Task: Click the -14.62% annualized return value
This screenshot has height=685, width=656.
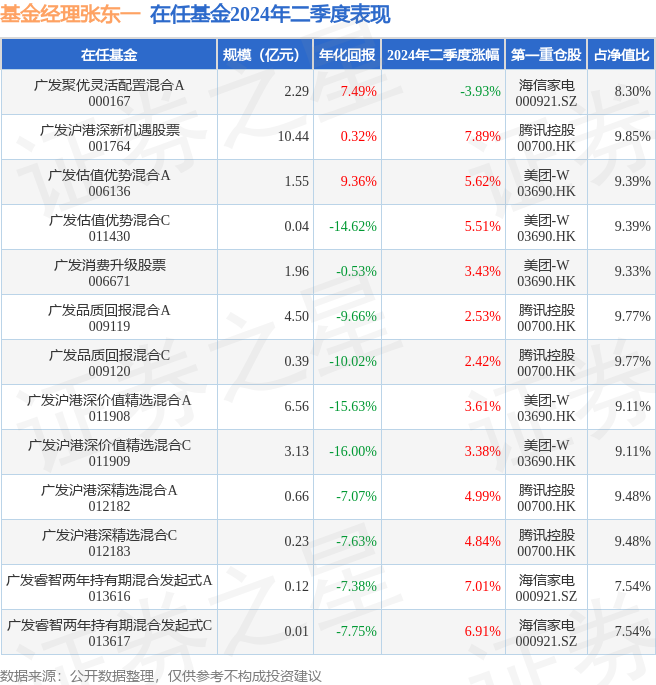Action: [353, 226]
